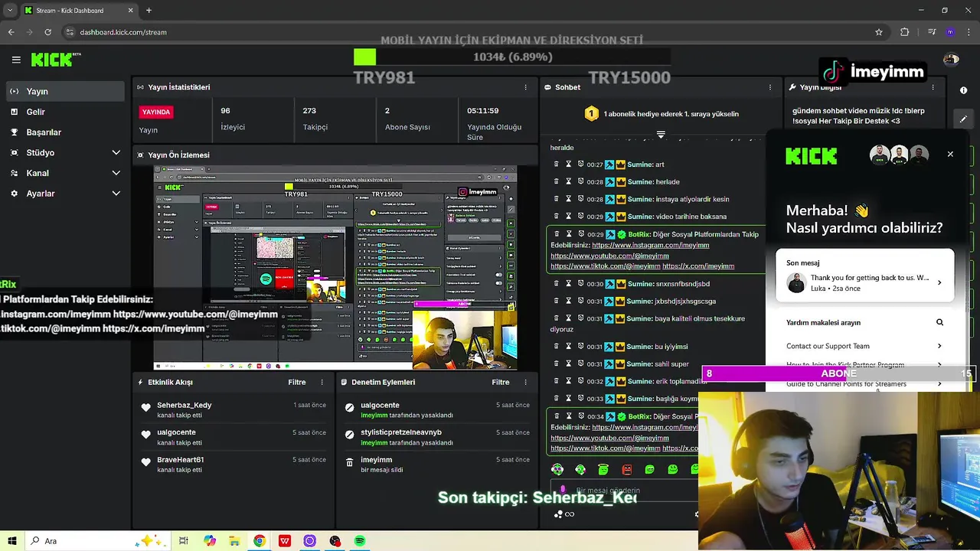Expand the Ayarlar submenu chevron
Viewport: 980px width, 551px height.
[116, 194]
